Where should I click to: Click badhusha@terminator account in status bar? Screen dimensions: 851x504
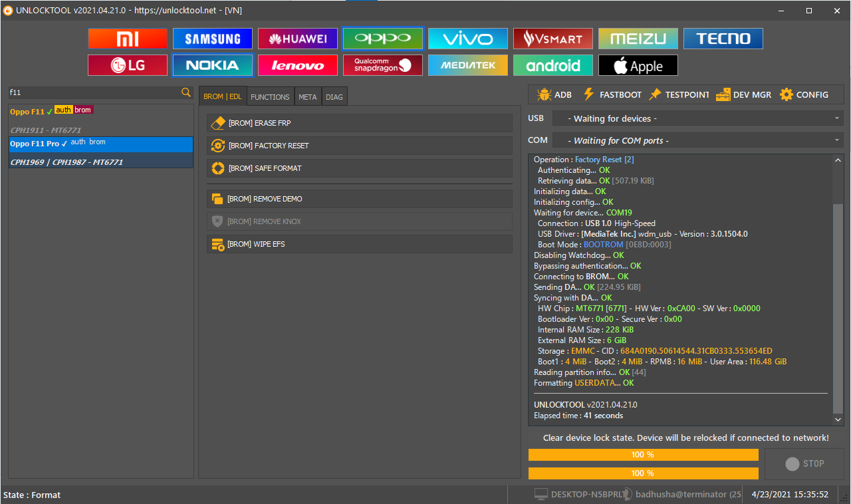(687, 495)
